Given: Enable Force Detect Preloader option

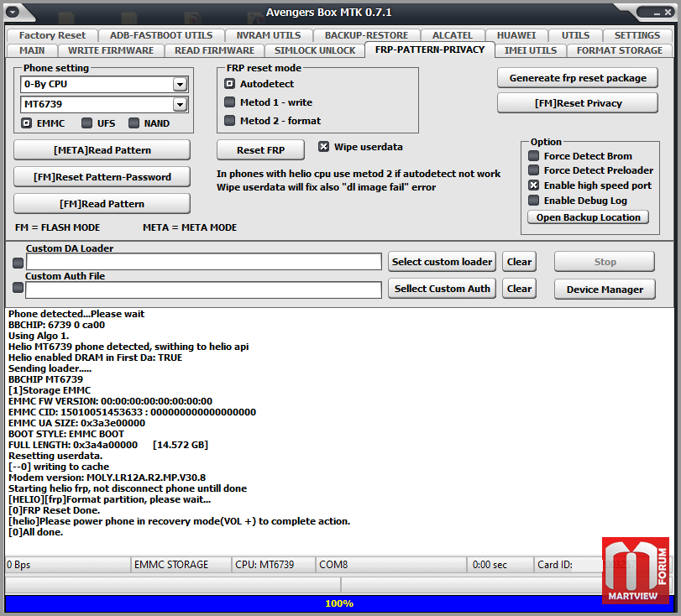Looking at the screenshot, I should (534, 170).
